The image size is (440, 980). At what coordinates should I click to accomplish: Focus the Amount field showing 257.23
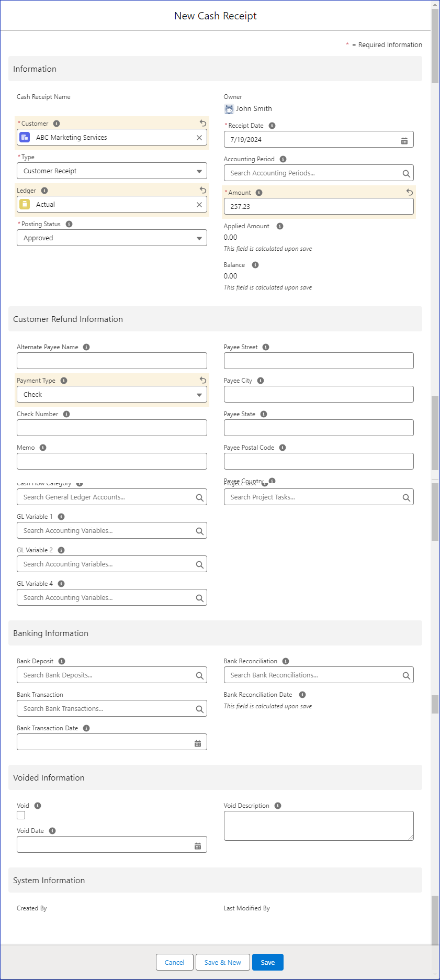coord(319,207)
